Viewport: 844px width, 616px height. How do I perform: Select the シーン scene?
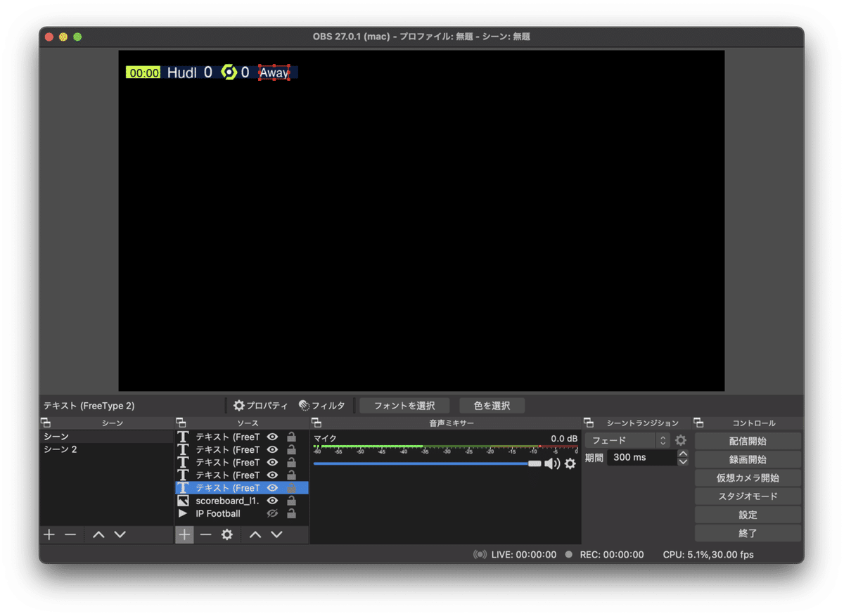click(106, 437)
